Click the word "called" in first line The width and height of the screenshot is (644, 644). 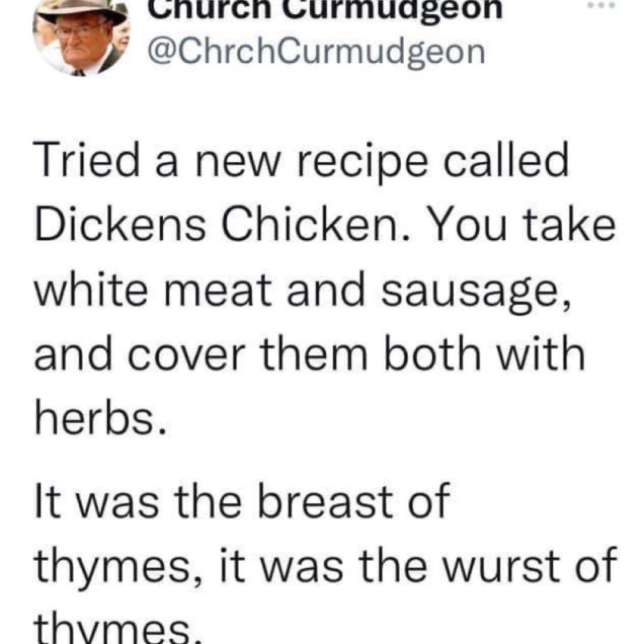click(x=507, y=162)
